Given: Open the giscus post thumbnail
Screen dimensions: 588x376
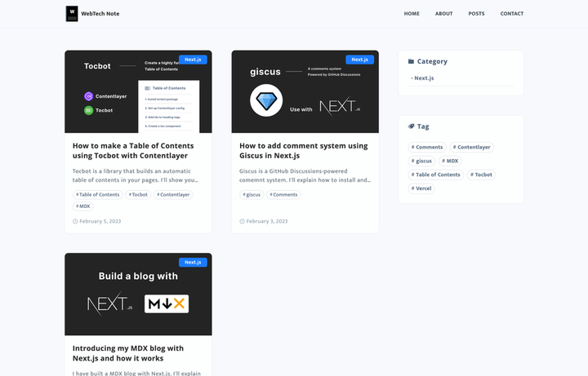Looking at the screenshot, I should click(x=305, y=91).
